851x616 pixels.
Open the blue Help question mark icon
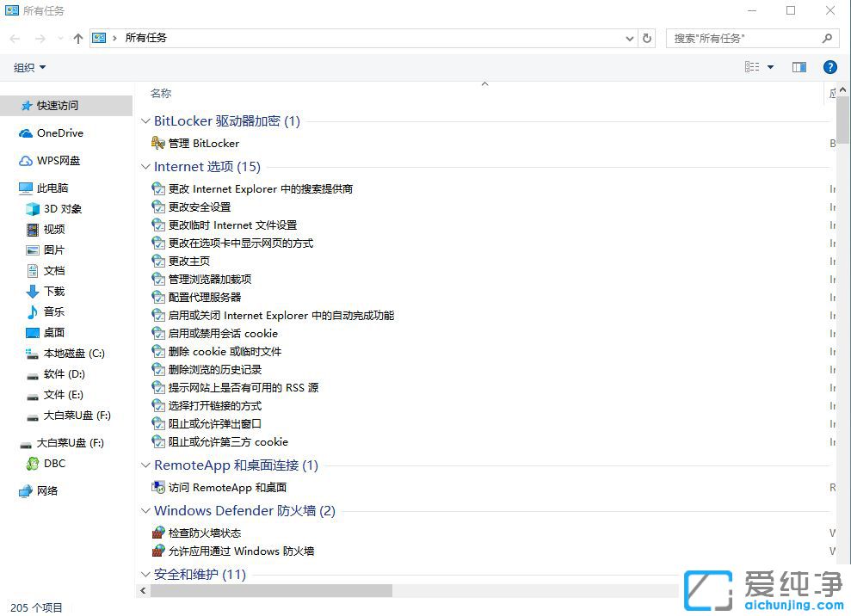[829, 66]
